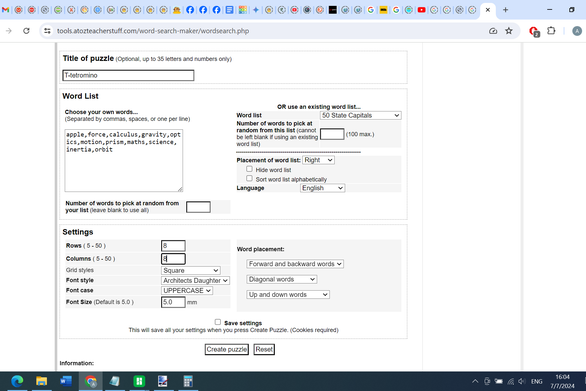
Task: Open the Font case UPPERCASE dropdown
Action: pyautogui.click(x=187, y=290)
